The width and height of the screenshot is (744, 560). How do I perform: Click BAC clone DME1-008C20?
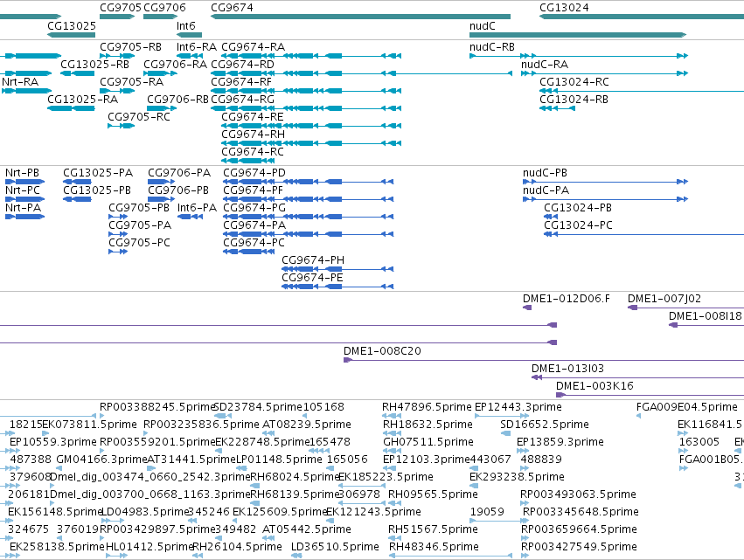tap(382, 352)
